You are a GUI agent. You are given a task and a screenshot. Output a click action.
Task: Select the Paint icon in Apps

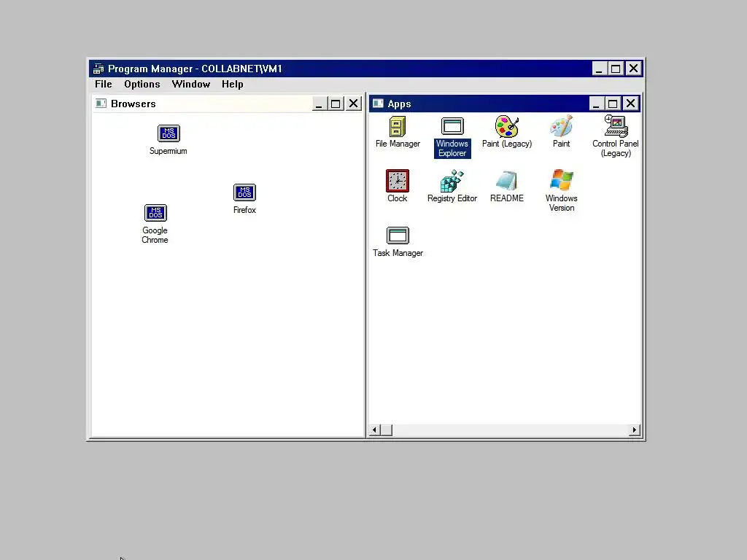coord(561,127)
